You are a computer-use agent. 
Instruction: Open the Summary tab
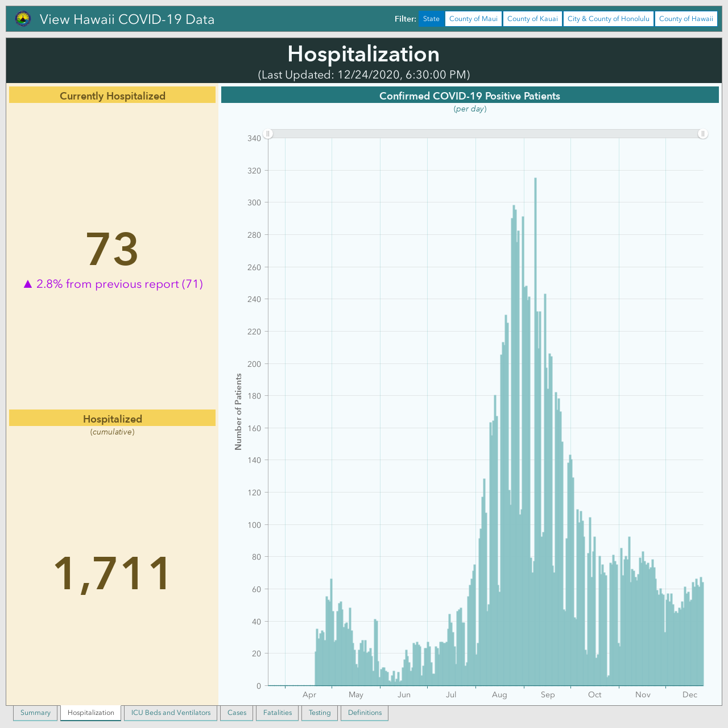35,713
